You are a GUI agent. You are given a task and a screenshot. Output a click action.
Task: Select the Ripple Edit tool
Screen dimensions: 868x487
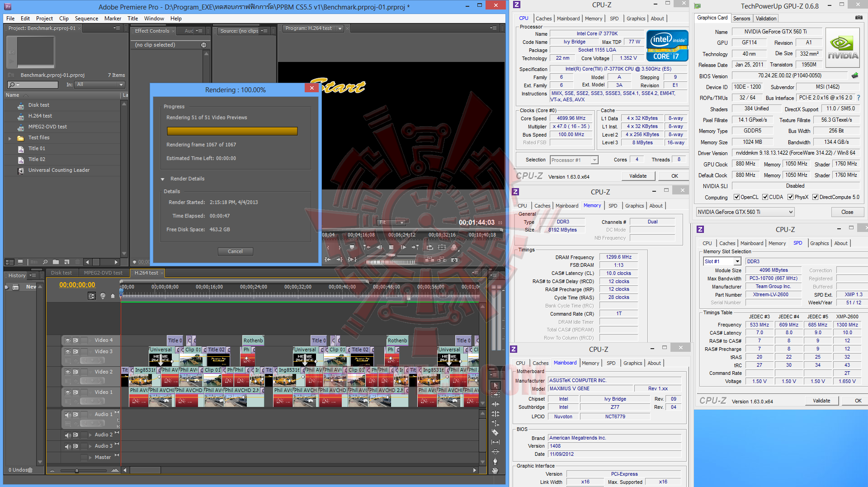pos(495,404)
